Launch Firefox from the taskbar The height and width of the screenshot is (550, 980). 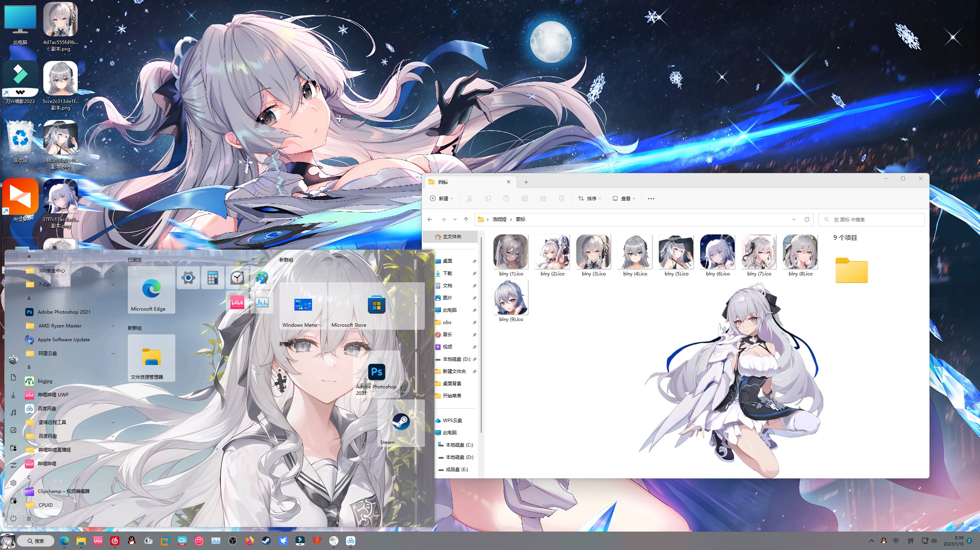pyautogui.click(x=250, y=541)
